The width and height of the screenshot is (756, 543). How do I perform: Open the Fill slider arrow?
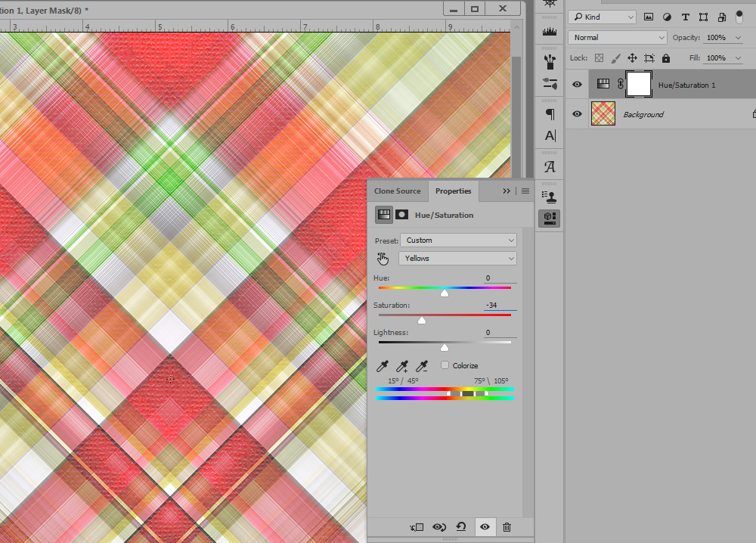coord(738,58)
